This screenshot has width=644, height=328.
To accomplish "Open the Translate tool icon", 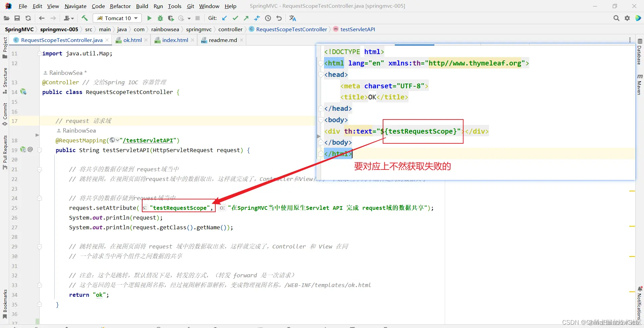I will coord(292,18).
